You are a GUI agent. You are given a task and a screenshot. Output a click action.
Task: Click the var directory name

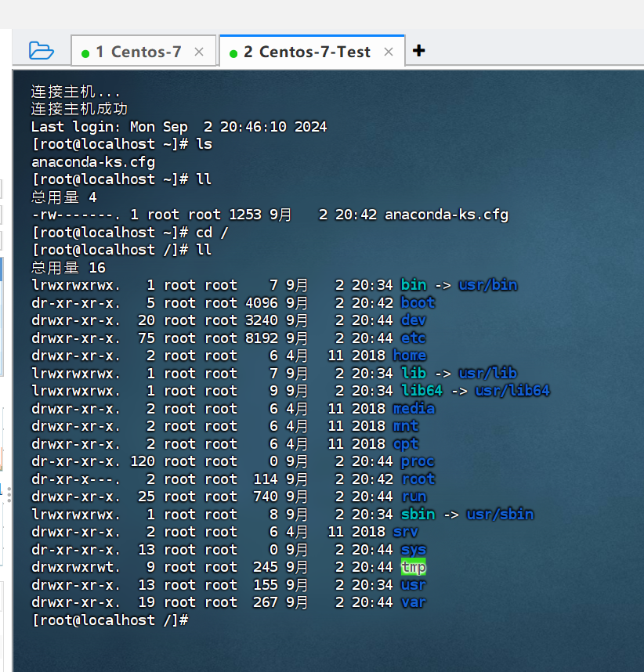click(413, 602)
